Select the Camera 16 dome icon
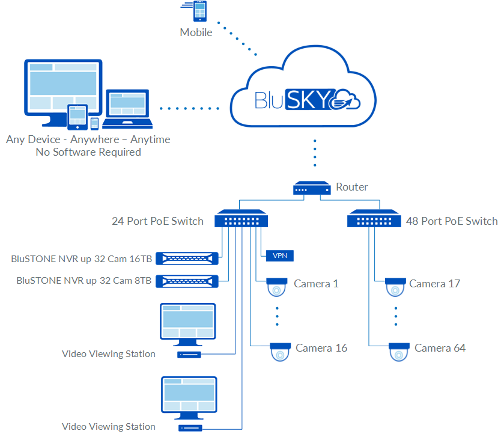 pyautogui.click(x=279, y=350)
